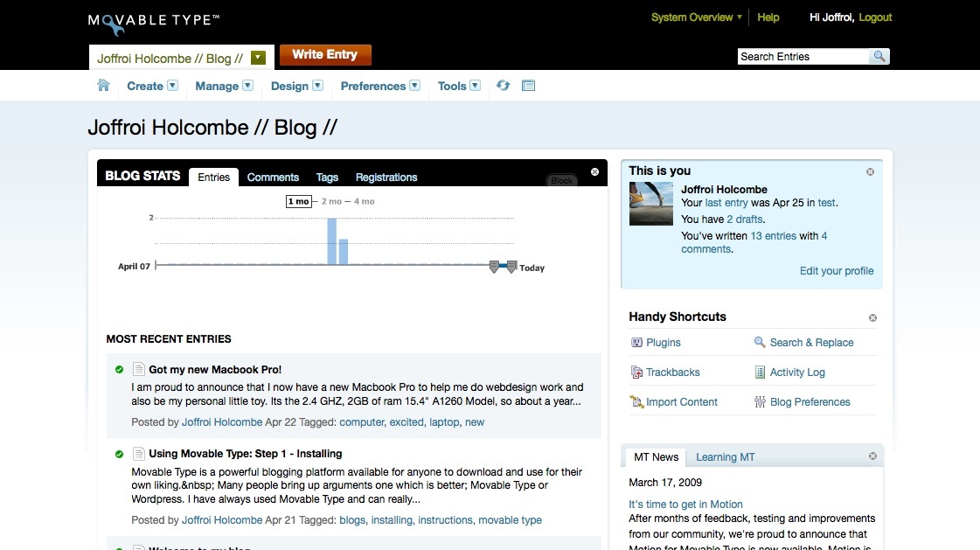Image resolution: width=980 pixels, height=550 pixels.
Task: Open the 2 drafts link
Action: 744,219
